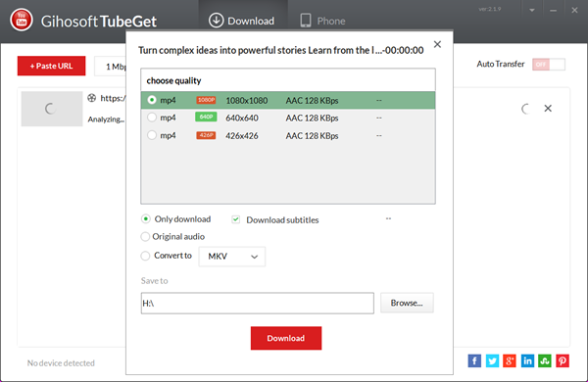588x382 pixels.
Task: Share on Twitter icon
Action: click(x=492, y=361)
